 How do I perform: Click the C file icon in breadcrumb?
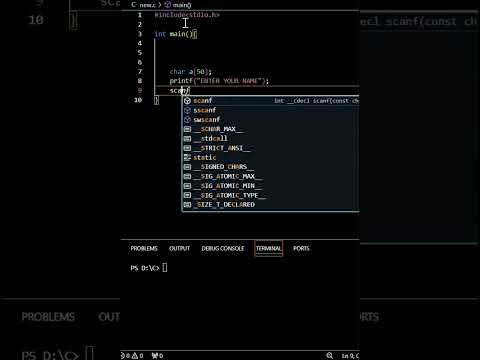click(134, 5)
